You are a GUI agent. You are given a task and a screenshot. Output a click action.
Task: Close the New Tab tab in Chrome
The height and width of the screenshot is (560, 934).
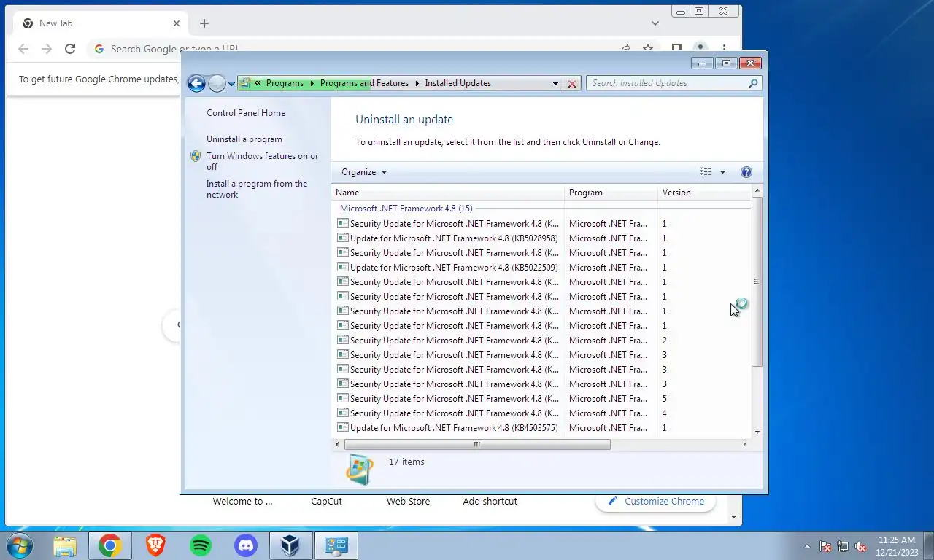(177, 23)
